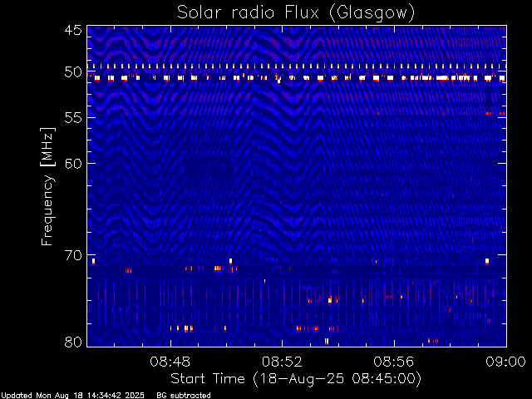Click the 45 frequency tick label
This screenshot has height=399, width=532.
point(73,30)
